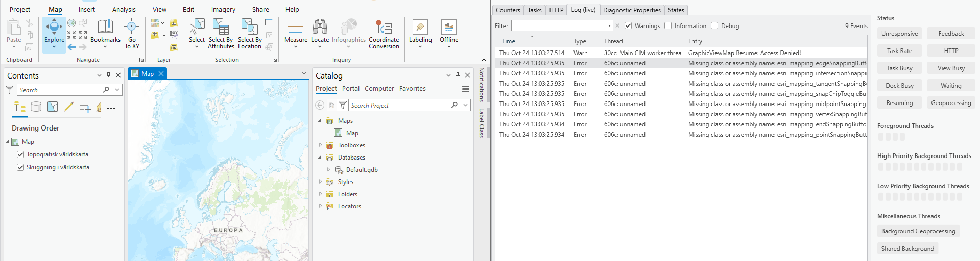The image size is (980, 261).
Task: Open the Locate binoculars tool
Action: tap(320, 28)
